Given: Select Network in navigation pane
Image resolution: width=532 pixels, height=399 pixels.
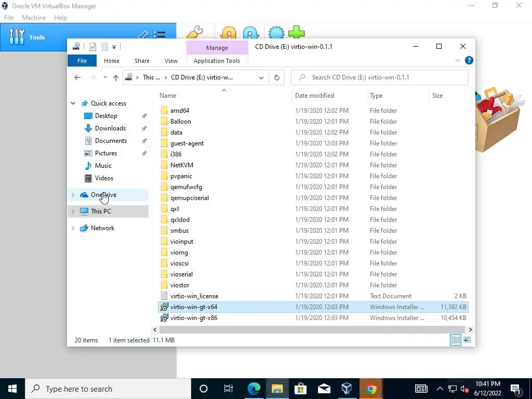Looking at the screenshot, I should click(x=102, y=228).
